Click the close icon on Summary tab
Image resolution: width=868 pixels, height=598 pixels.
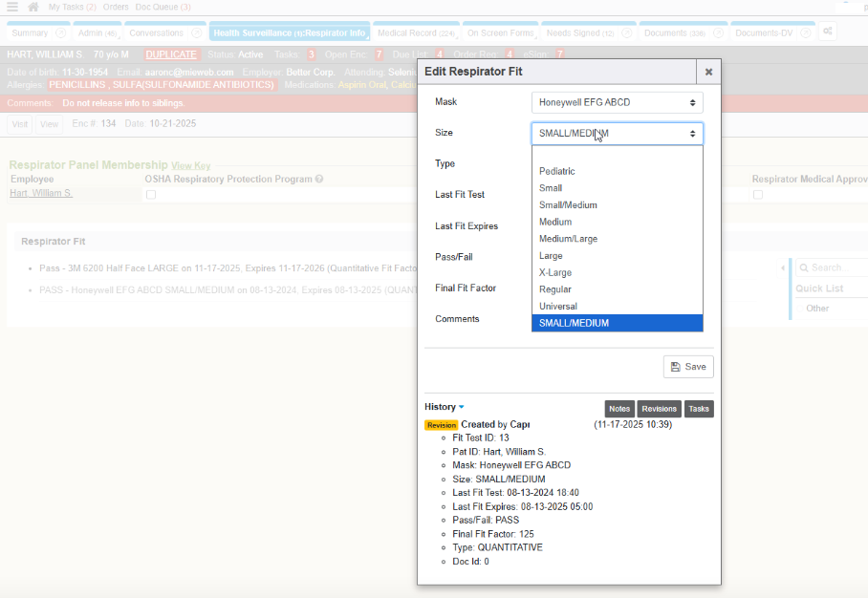pos(60,32)
